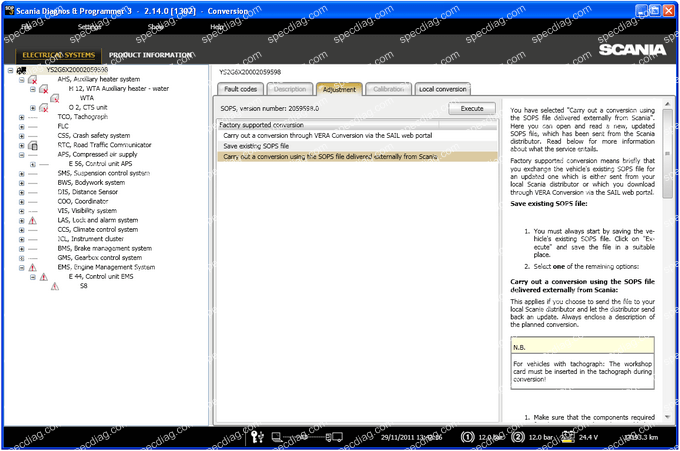The image size is (680, 451).
Task: Select the ICL, Instrument cluster tree item
Action: pyautogui.click(x=91, y=239)
